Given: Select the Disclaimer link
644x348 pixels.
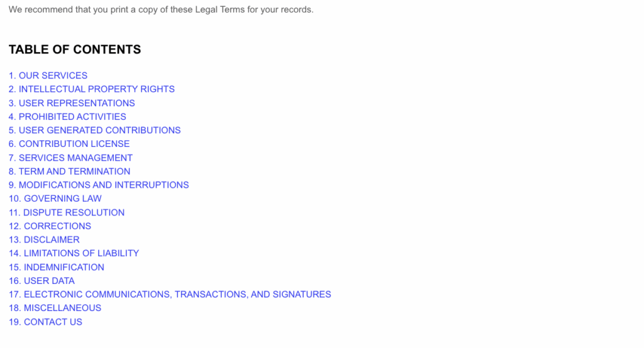Looking at the screenshot, I should (45, 240).
